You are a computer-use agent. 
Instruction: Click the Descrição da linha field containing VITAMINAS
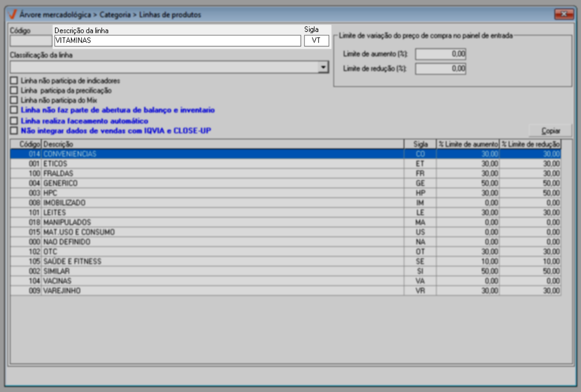coord(177,41)
